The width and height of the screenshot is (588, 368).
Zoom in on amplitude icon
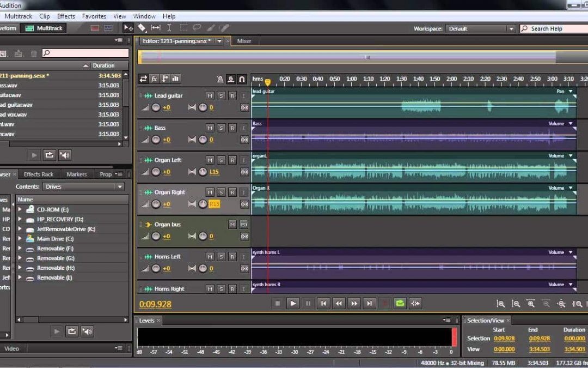[x=501, y=304]
